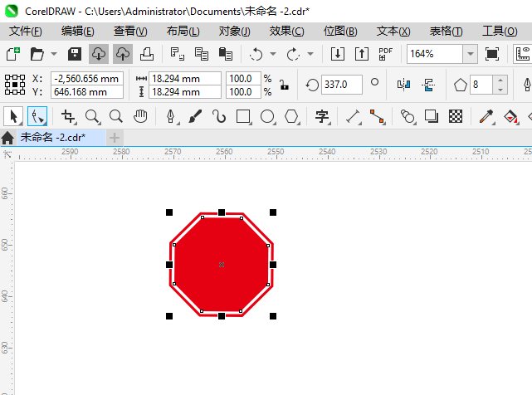Click the vertical scale percent field
Viewport: 532px width, 395px height.
click(244, 91)
